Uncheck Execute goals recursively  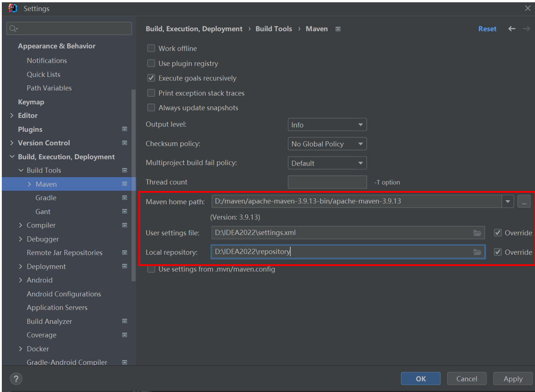coord(151,78)
